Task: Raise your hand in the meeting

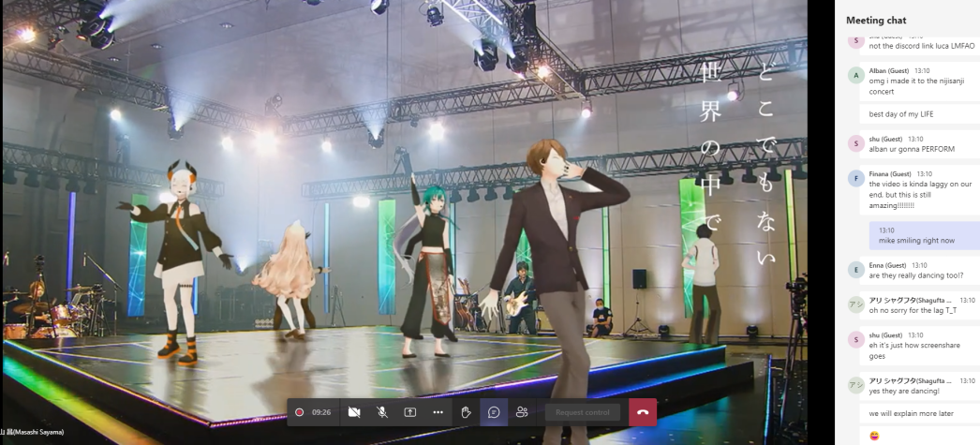Action: pyautogui.click(x=466, y=412)
